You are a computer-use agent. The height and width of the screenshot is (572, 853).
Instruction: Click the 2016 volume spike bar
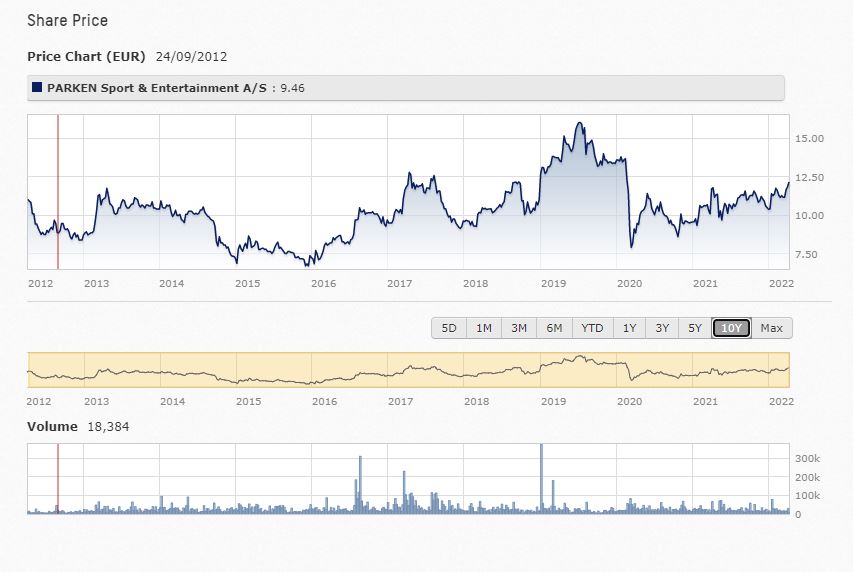coord(360,484)
